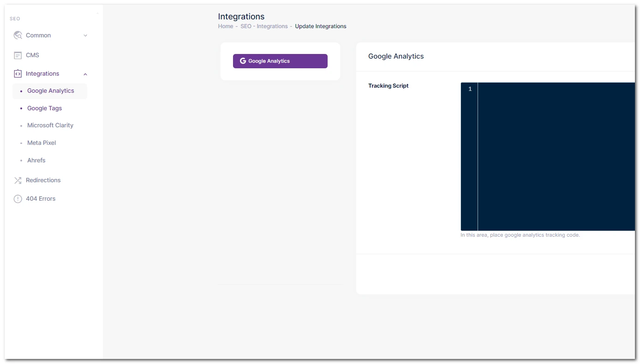Follow the Home breadcrumb link
Image resolution: width=640 pixels, height=364 pixels.
point(226,26)
